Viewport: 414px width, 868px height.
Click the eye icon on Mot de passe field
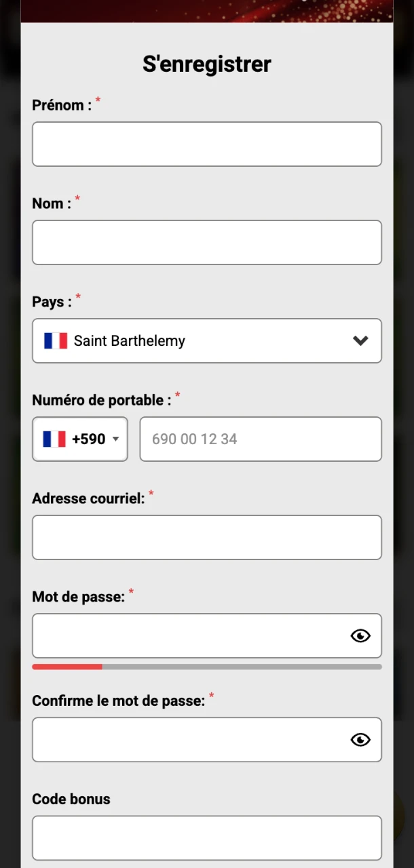click(360, 635)
